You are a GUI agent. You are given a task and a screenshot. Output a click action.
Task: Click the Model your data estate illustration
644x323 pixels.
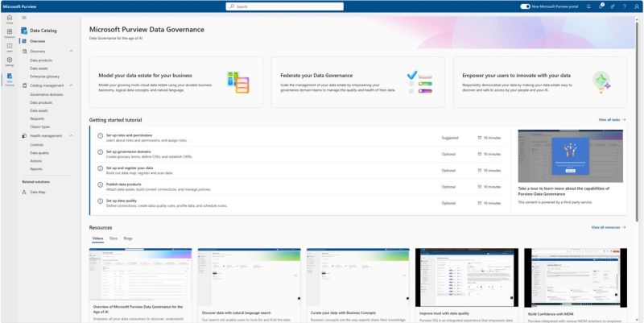point(238,82)
